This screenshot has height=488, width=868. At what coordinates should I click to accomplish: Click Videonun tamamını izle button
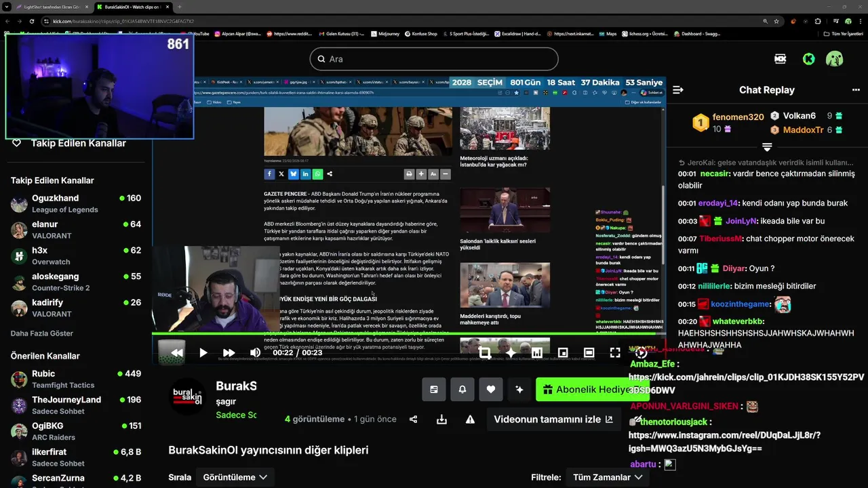click(x=553, y=420)
